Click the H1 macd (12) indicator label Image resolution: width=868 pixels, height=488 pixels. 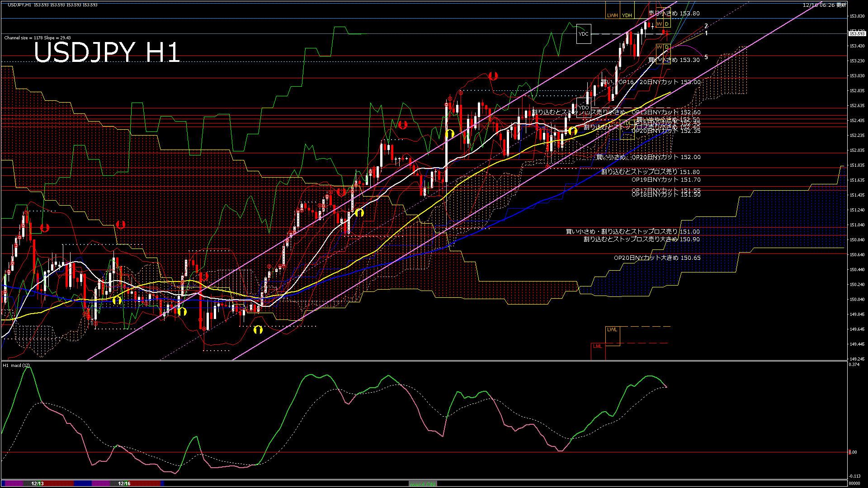[16, 365]
